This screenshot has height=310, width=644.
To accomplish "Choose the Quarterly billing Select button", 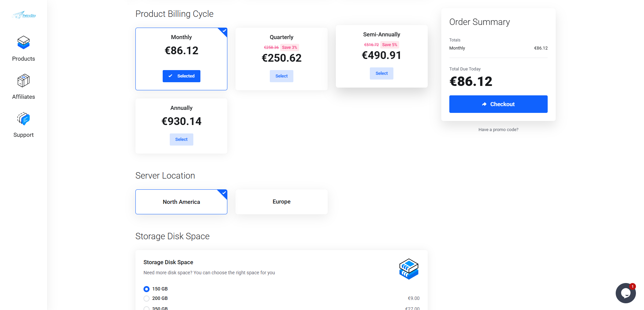I will click(282, 76).
